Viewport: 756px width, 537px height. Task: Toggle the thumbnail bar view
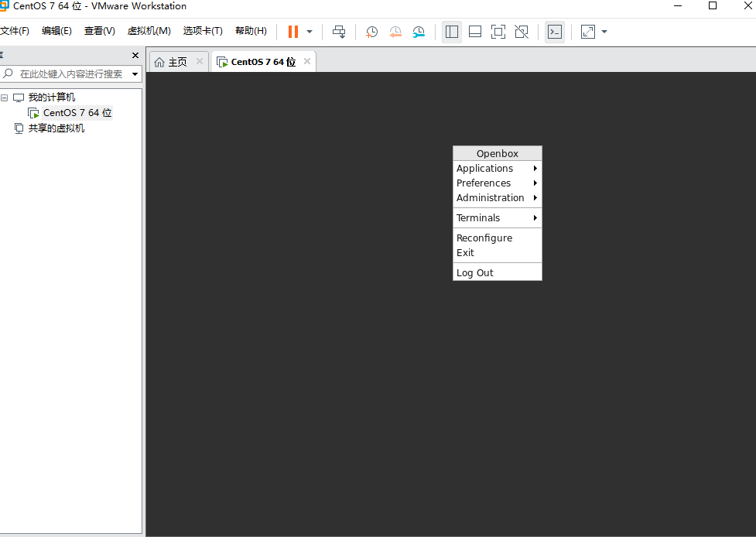coord(475,32)
